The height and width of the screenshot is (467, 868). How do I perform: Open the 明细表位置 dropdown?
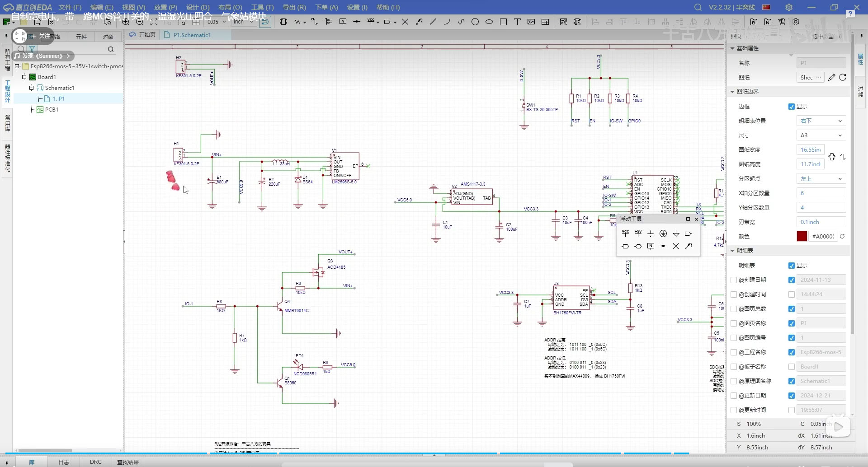click(821, 121)
